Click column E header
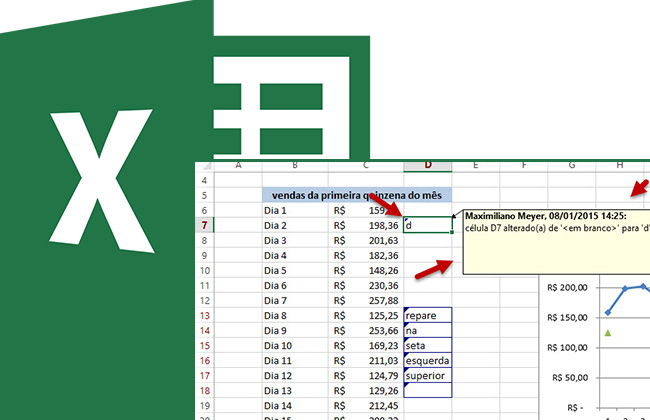The width and height of the screenshot is (650, 420). (475, 165)
